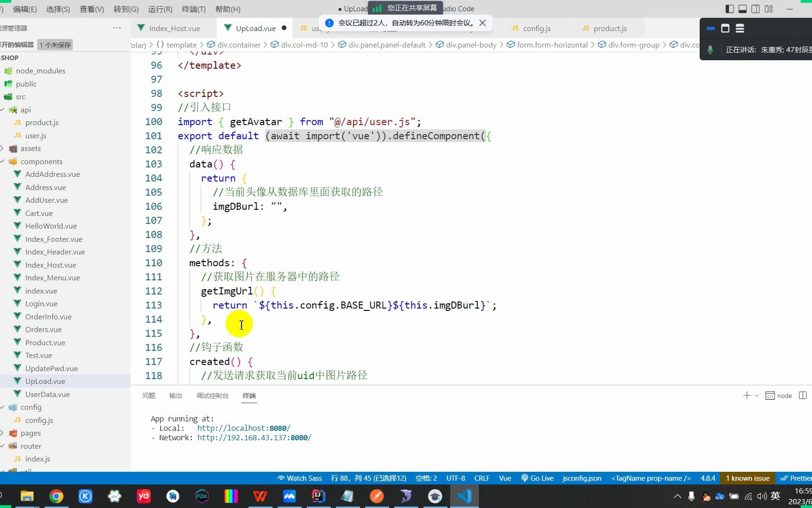Expand the assets folder

pos(31,148)
